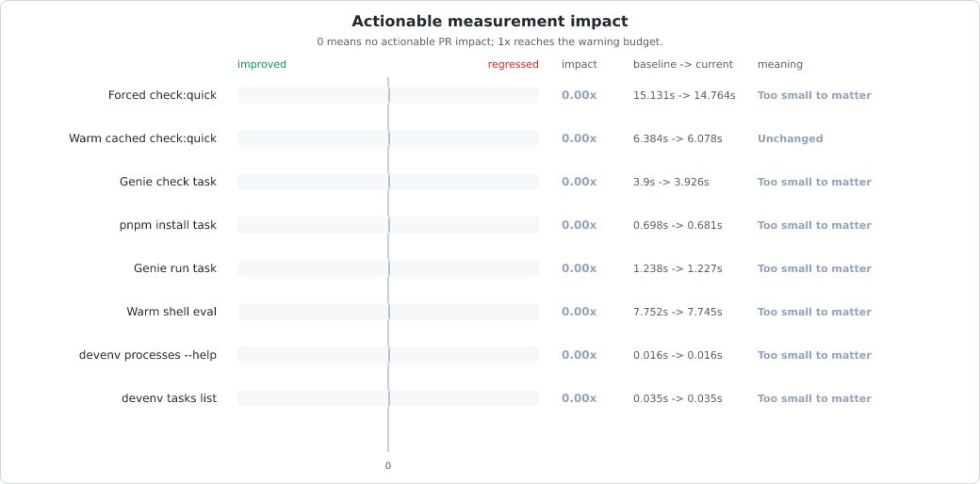Click the 'meaning' column header
The width and height of the screenshot is (980, 484).
pyautogui.click(x=780, y=64)
